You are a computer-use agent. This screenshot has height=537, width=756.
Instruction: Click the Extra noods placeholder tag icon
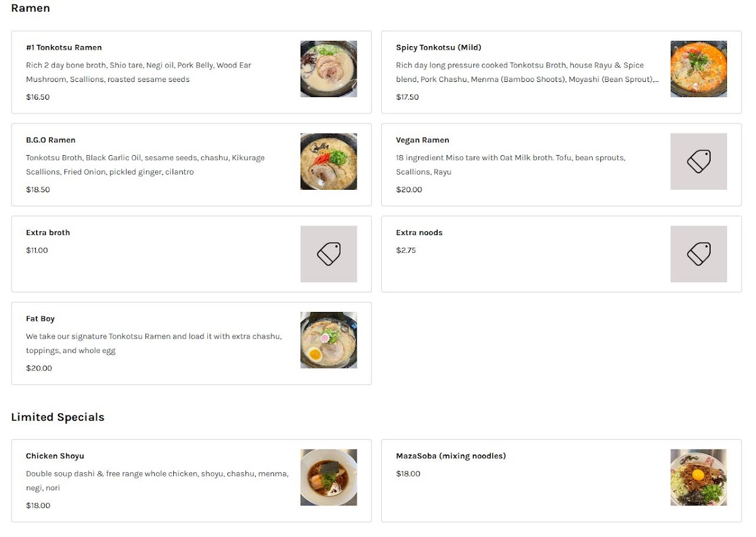[x=698, y=254]
